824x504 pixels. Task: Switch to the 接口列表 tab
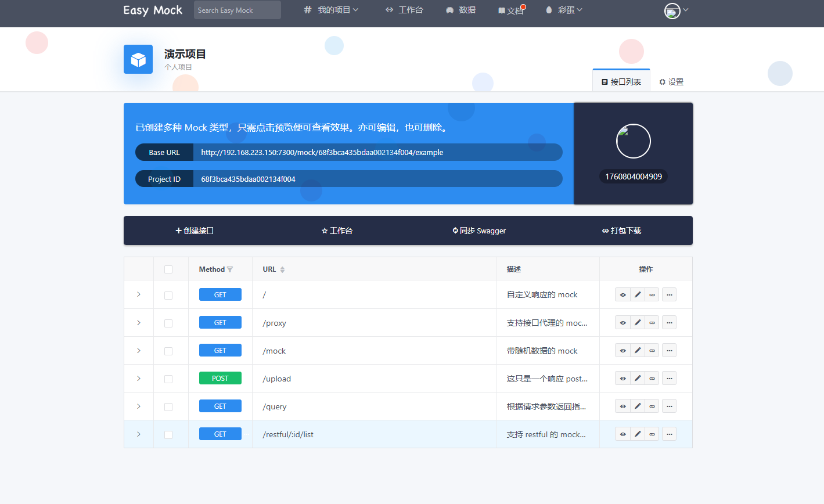tap(621, 82)
